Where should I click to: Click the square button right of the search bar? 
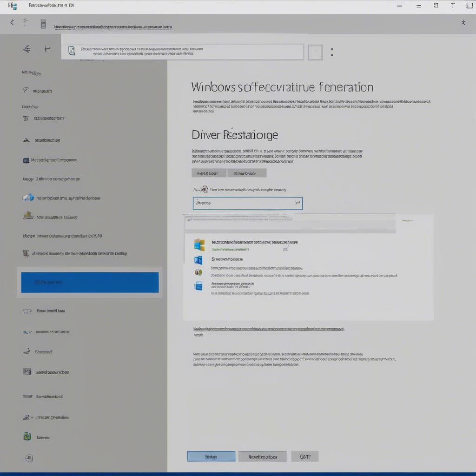[316, 52]
